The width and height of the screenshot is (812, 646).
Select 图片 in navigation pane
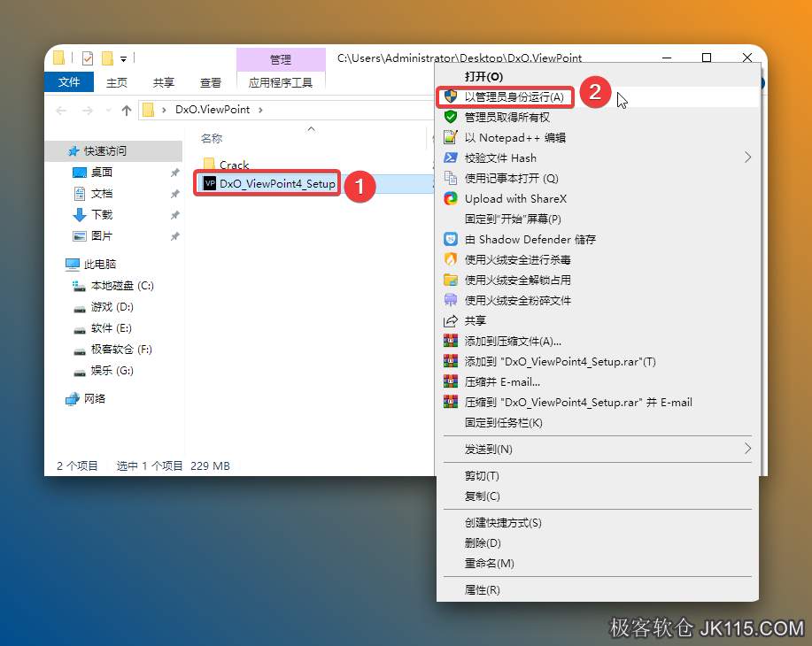[x=102, y=235]
